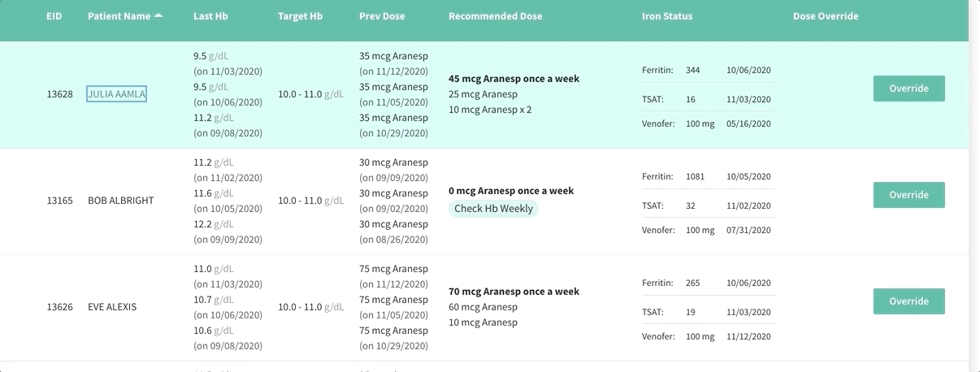This screenshot has height=372, width=980.
Task: Click the Dose Override column header
Action: [x=826, y=16]
